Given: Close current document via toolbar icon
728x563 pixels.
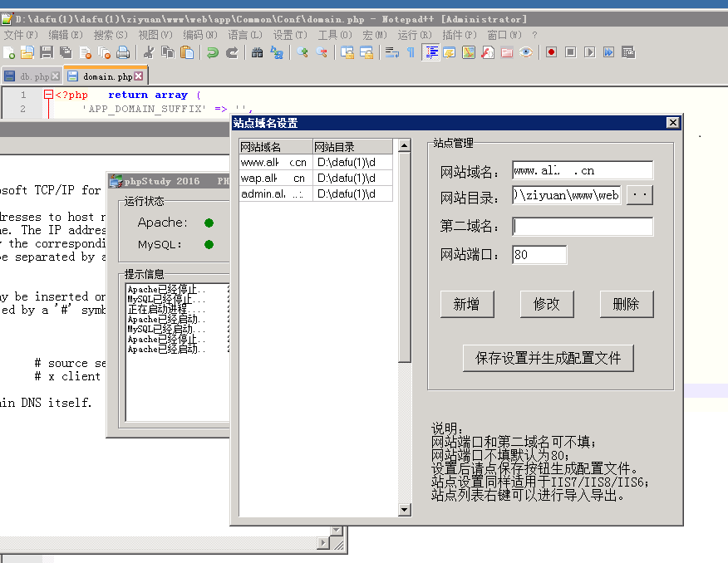Looking at the screenshot, I should pos(85,53).
